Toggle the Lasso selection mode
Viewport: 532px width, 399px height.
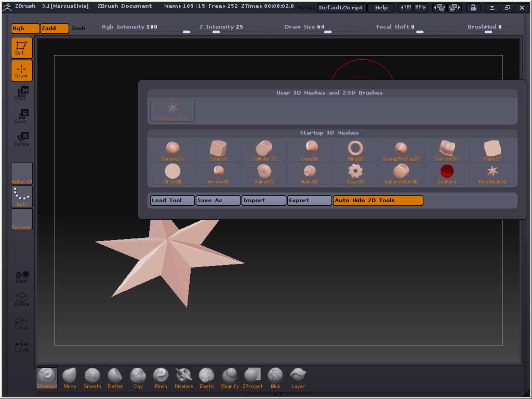[22, 323]
